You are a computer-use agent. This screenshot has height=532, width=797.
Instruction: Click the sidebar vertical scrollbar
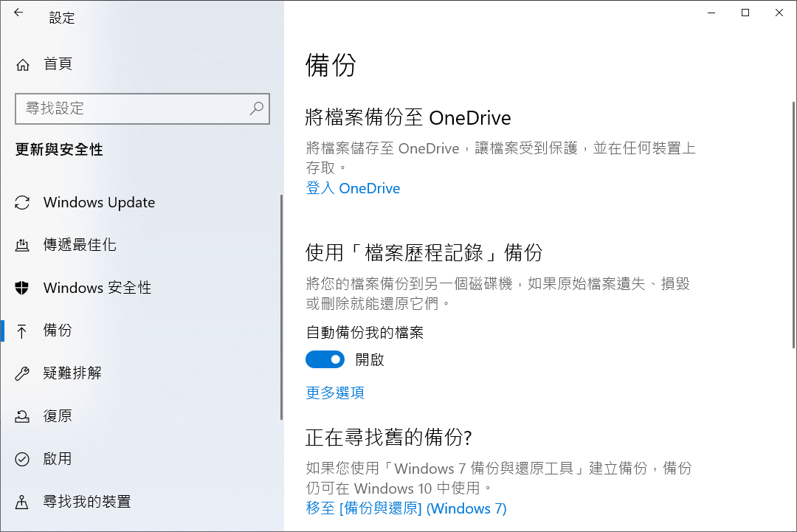tap(281, 307)
